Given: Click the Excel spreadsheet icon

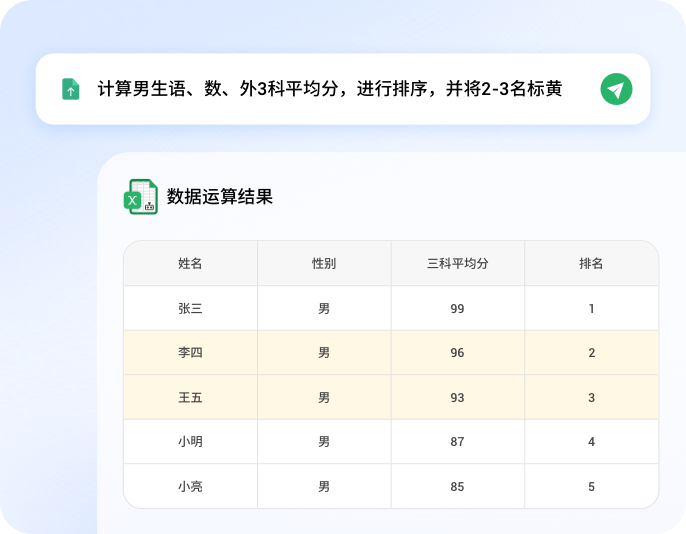Looking at the screenshot, I should pos(141,197).
